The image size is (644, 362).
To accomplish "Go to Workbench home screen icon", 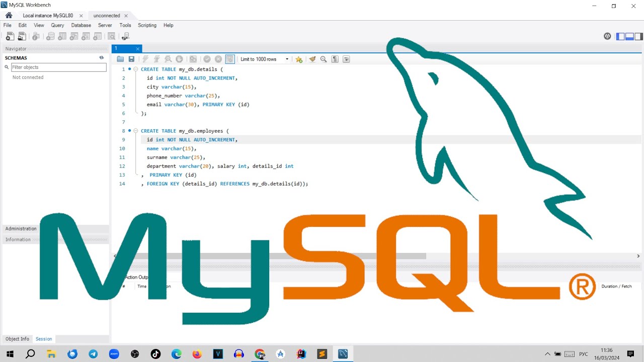I will pyautogui.click(x=9, y=16).
